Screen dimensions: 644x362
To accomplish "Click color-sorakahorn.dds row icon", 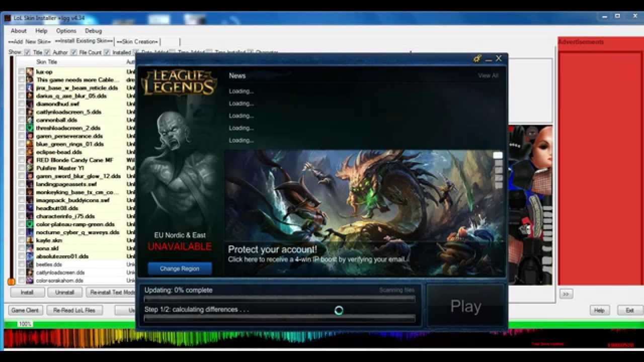I will pyautogui.click(x=30, y=281).
